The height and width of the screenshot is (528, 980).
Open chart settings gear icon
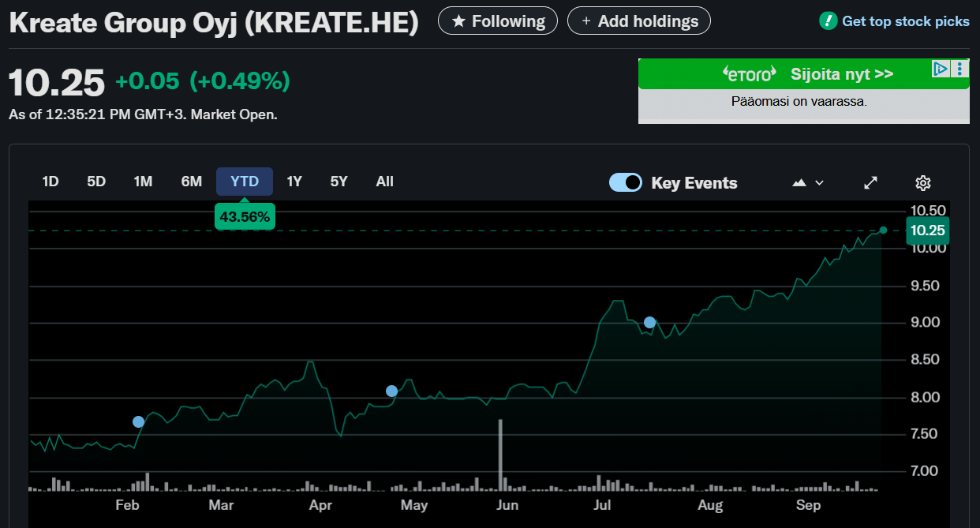tap(922, 183)
